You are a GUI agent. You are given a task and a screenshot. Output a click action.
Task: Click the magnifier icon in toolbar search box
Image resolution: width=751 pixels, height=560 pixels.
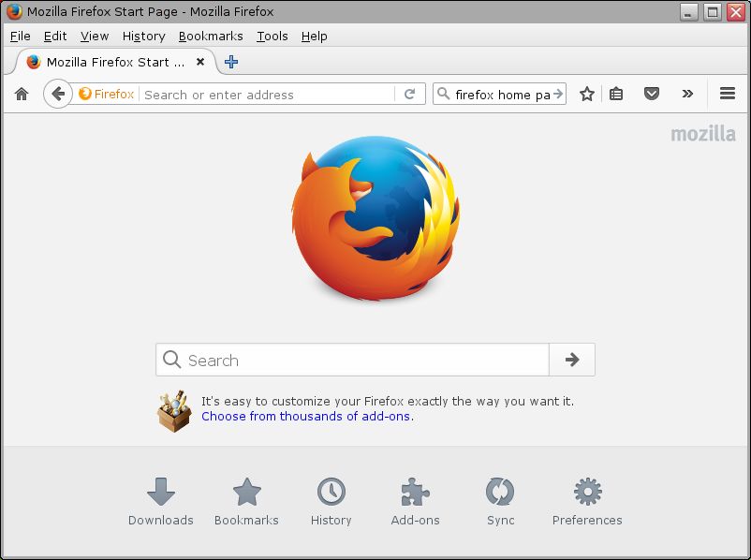pos(444,94)
